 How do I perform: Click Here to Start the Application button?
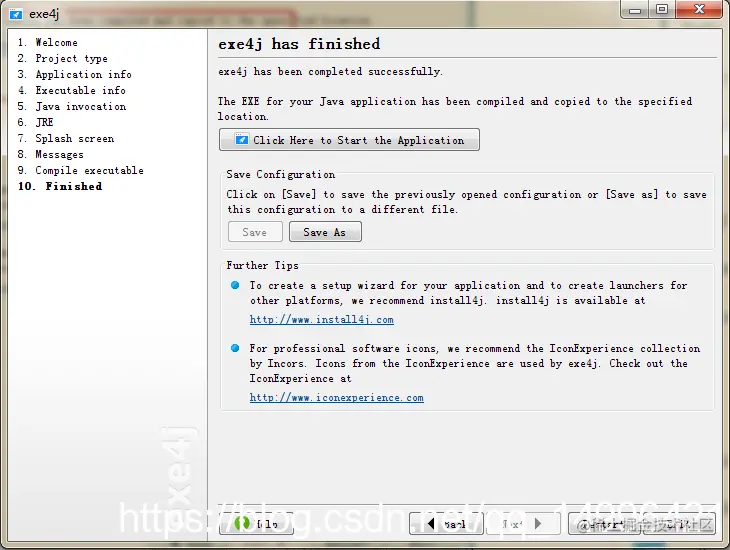click(x=349, y=140)
